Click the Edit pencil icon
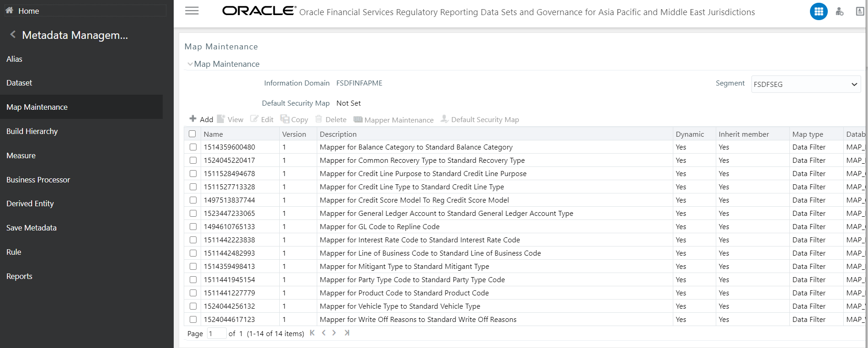868x348 pixels. click(x=254, y=119)
